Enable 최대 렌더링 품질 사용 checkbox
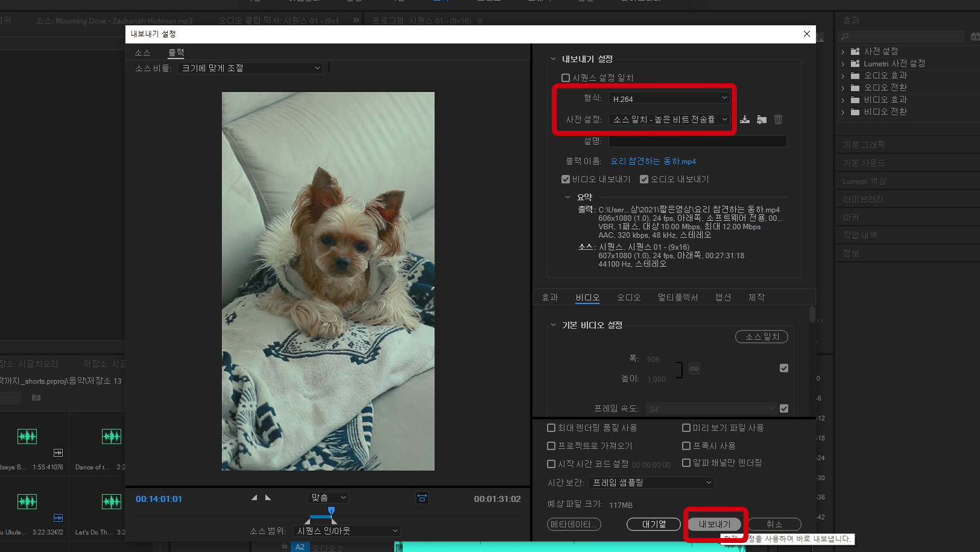Screen dimensions: 980x552 pyautogui.click(x=551, y=428)
